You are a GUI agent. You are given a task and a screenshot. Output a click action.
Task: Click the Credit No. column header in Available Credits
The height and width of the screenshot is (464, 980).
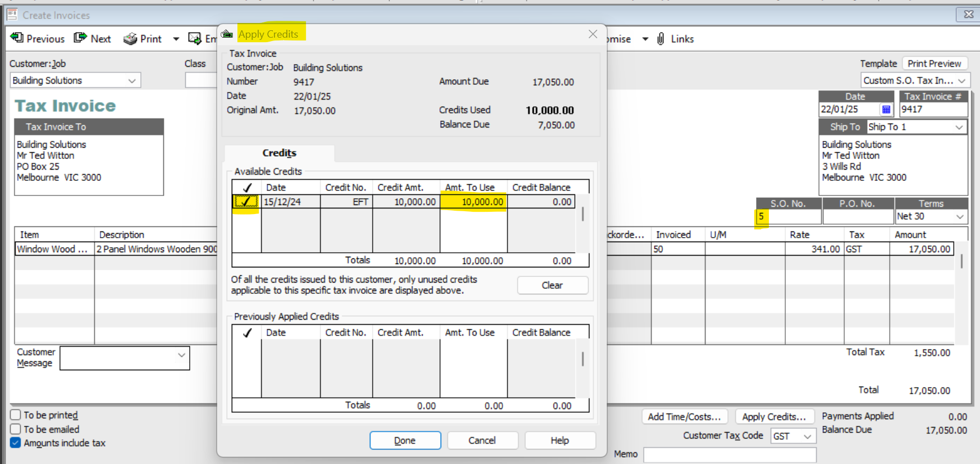346,187
